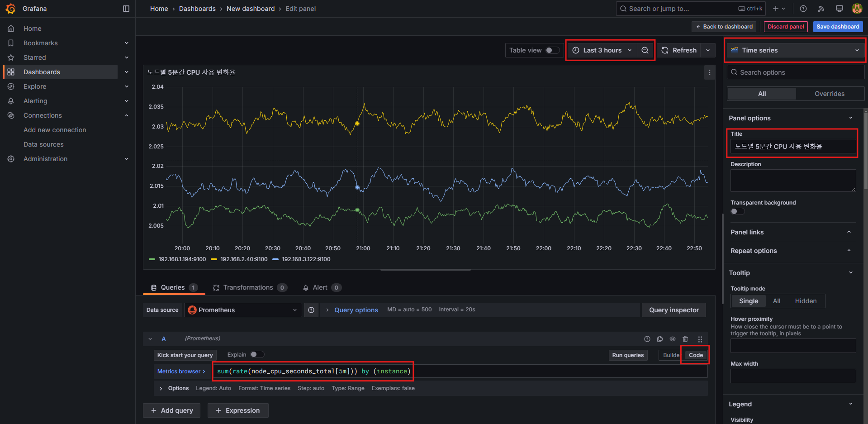Focus the Search options field

(796, 72)
